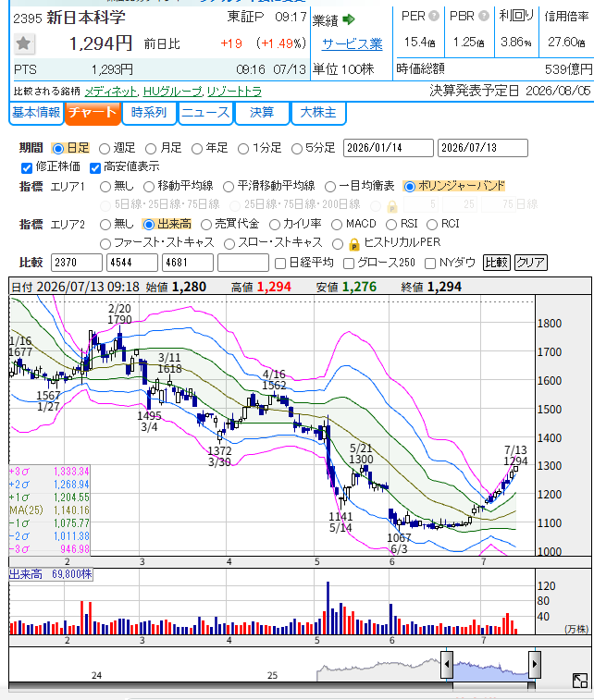Select ファースト・ストキャス indicator
Image resolution: width=594 pixels, height=700 pixels.
[x=105, y=244]
